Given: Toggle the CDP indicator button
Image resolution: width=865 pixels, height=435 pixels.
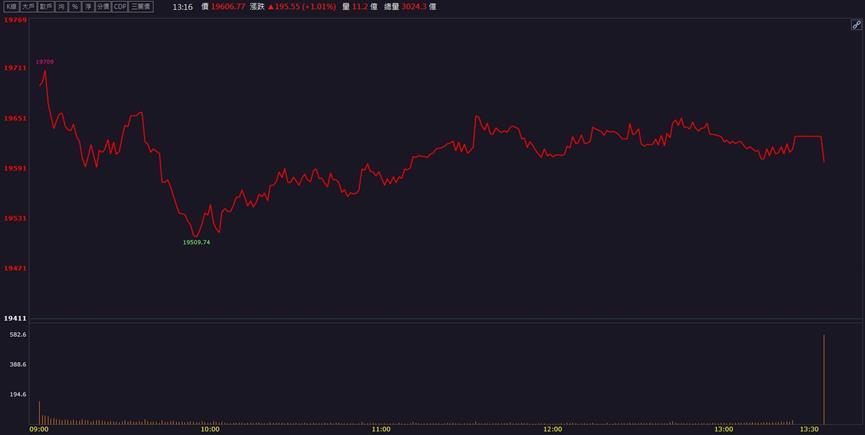Looking at the screenshot, I should (x=120, y=7).
